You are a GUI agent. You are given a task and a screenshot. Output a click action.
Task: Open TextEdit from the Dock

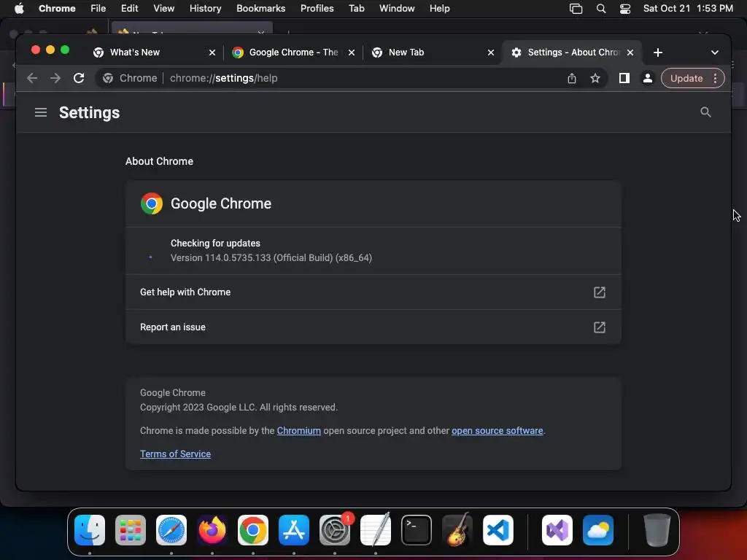coord(376,530)
